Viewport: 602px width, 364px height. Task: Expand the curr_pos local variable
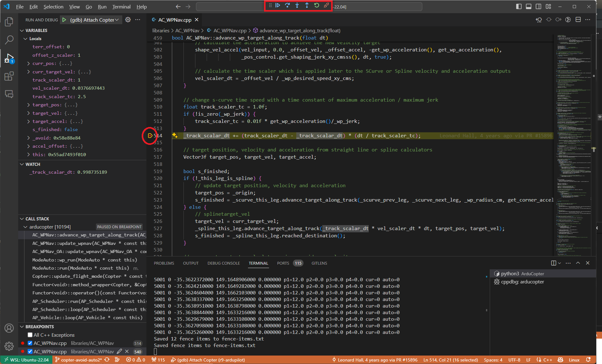[29, 63]
